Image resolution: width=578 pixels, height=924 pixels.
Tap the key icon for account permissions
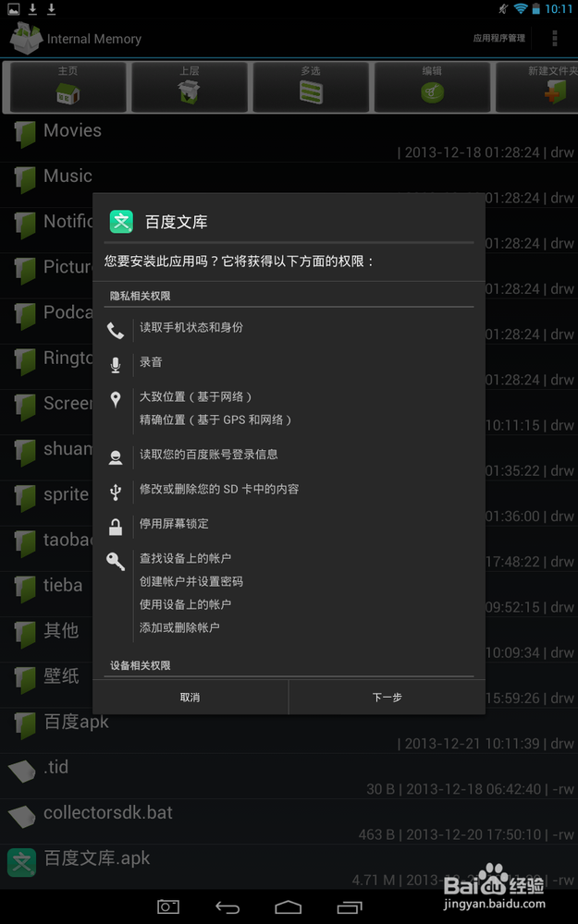116,561
